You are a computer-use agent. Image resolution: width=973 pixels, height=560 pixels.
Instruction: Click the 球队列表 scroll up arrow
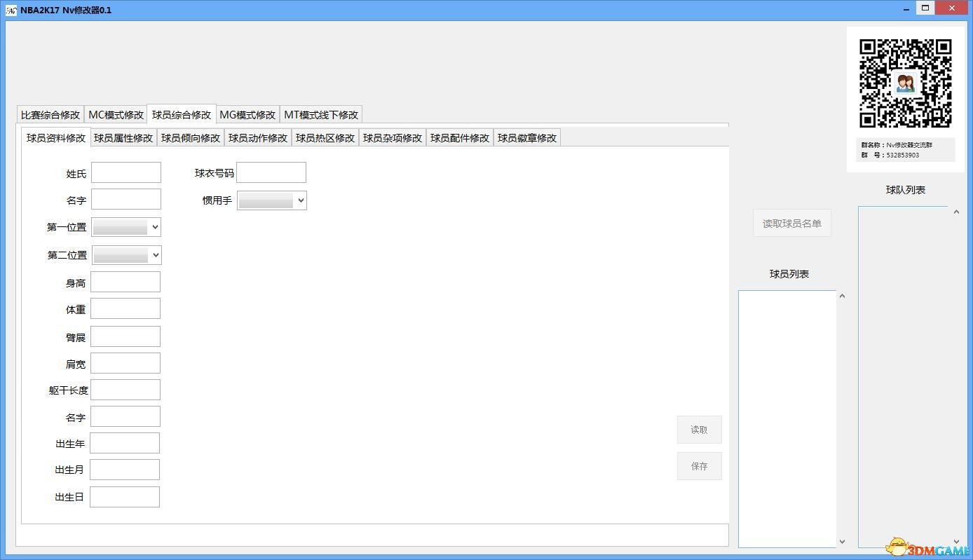[x=956, y=212]
